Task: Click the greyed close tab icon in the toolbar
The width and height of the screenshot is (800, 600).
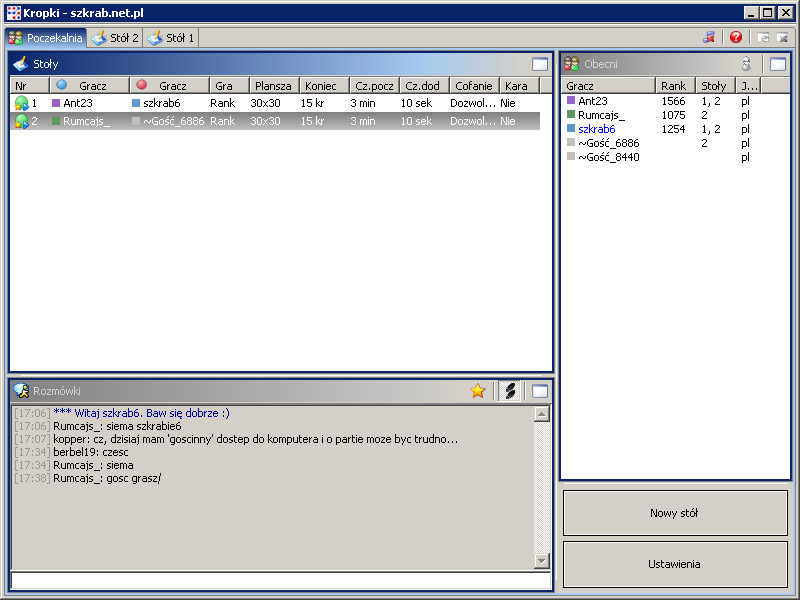Action: [782, 37]
